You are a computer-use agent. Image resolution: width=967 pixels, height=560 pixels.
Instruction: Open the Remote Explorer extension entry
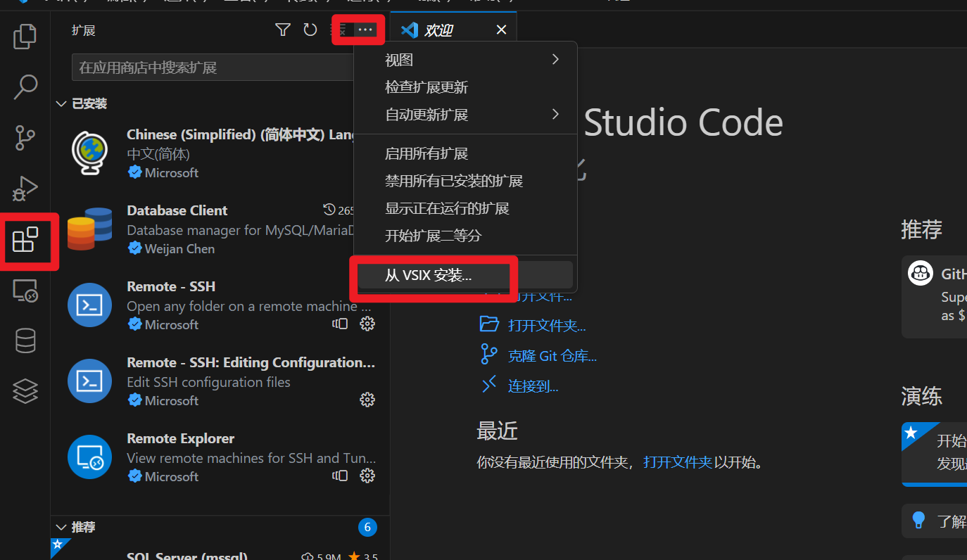click(220, 457)
